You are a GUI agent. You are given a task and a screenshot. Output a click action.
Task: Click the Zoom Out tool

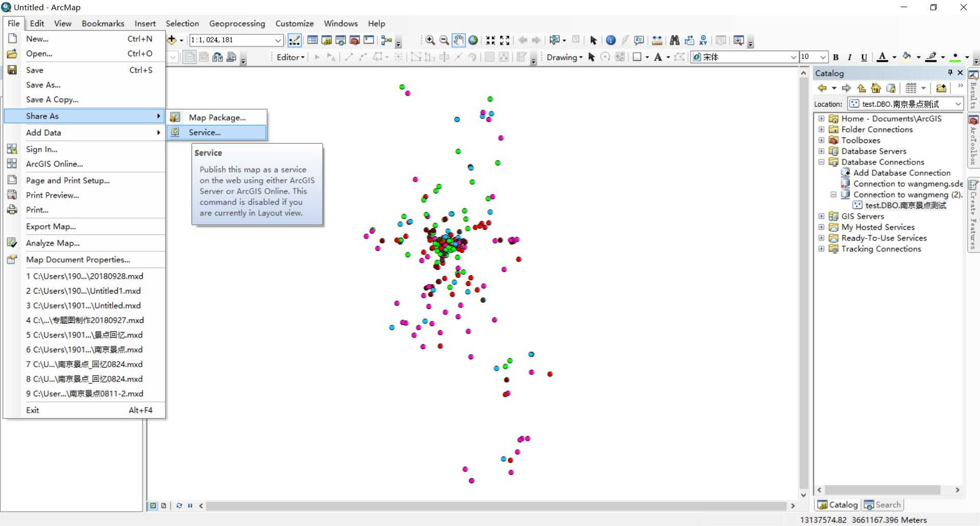pos(444,40)
